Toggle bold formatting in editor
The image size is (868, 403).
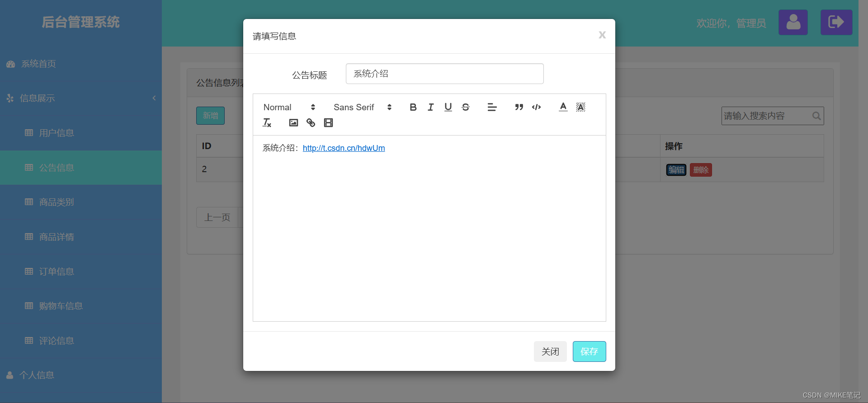pos(413,107)
